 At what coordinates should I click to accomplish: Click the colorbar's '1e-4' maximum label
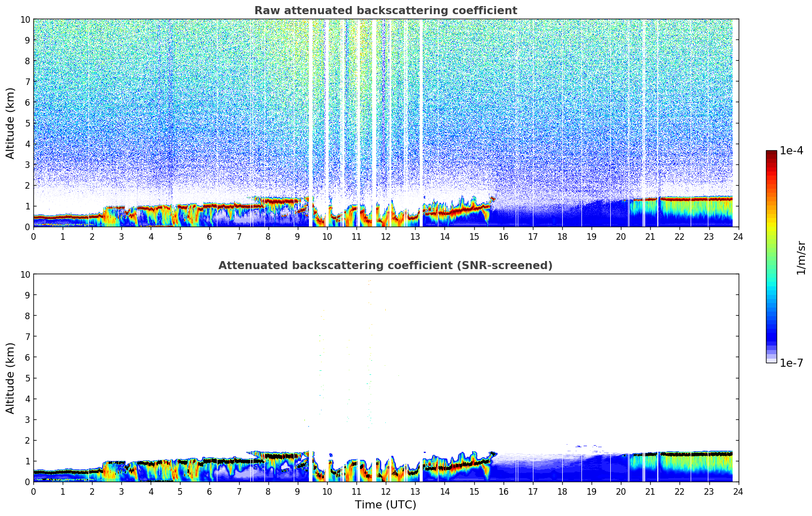(x=791, y=151)
